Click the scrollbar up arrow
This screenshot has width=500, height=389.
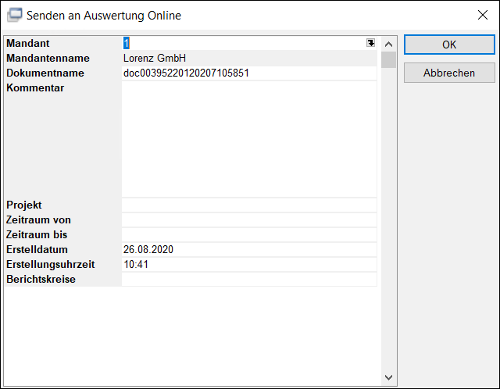(x=388, y=44)
